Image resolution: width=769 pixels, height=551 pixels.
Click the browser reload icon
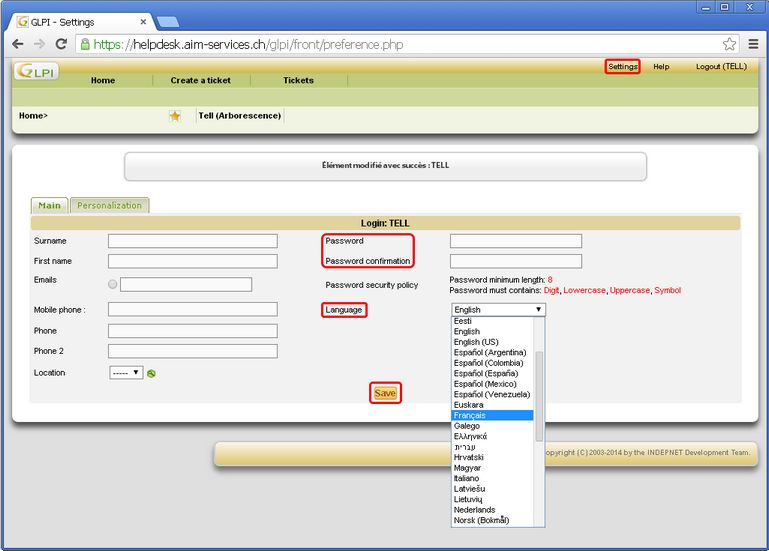[61, 44]
